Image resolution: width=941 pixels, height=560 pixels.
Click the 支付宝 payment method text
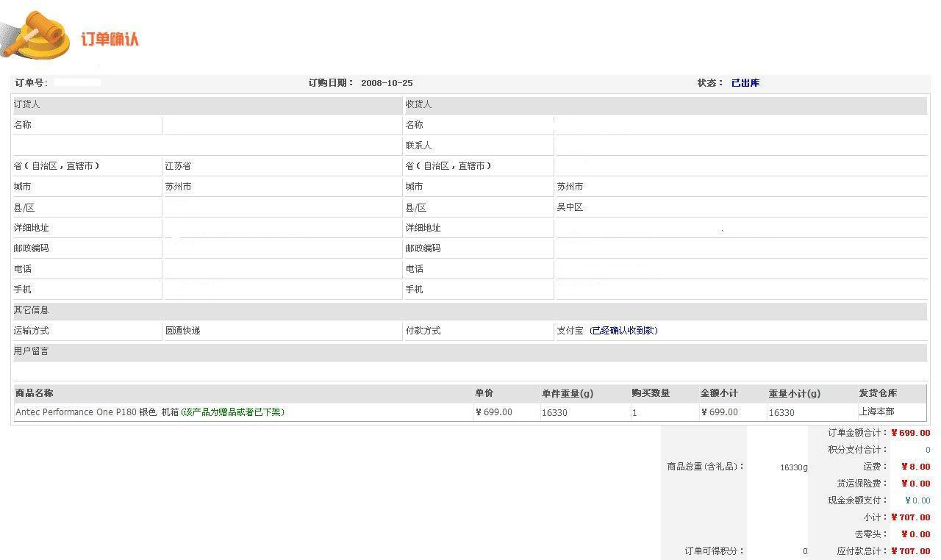pos(570,331)
